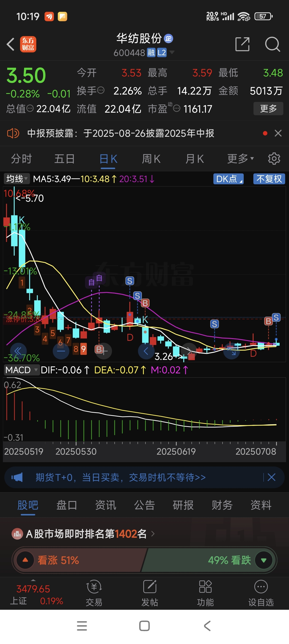Tap the S sell marker on 20250708
Image resolution: width=289 pixels, height=644 pixels.
(276, 317)
